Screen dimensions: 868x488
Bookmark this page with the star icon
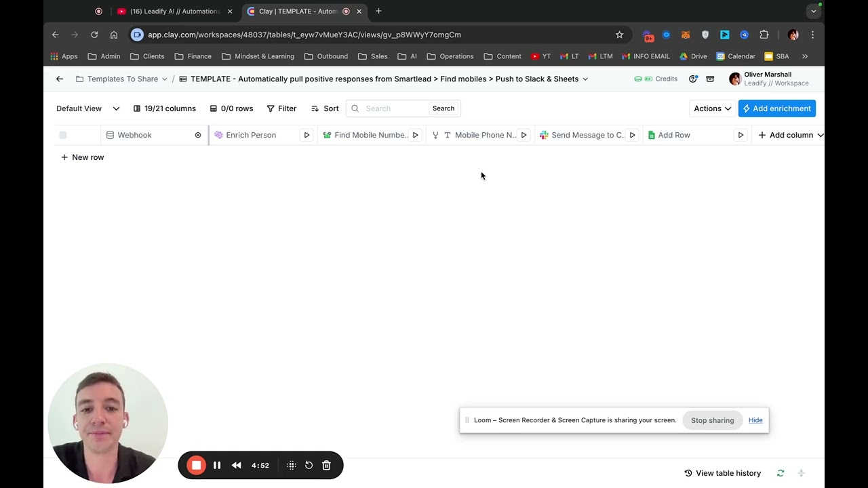[619, 35]
